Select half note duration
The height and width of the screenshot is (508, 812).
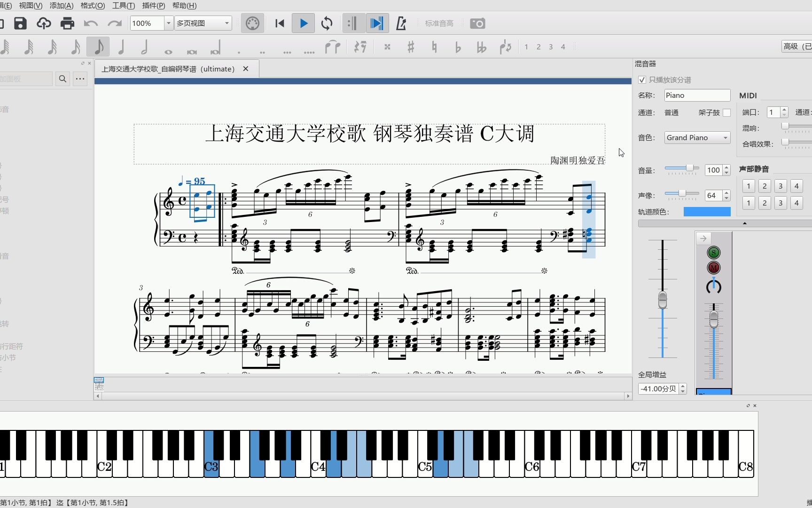click(145, 47)
